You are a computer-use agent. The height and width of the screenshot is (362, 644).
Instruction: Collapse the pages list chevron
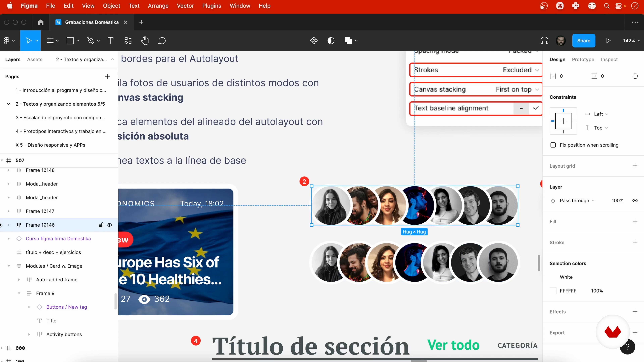coord(113,59)
